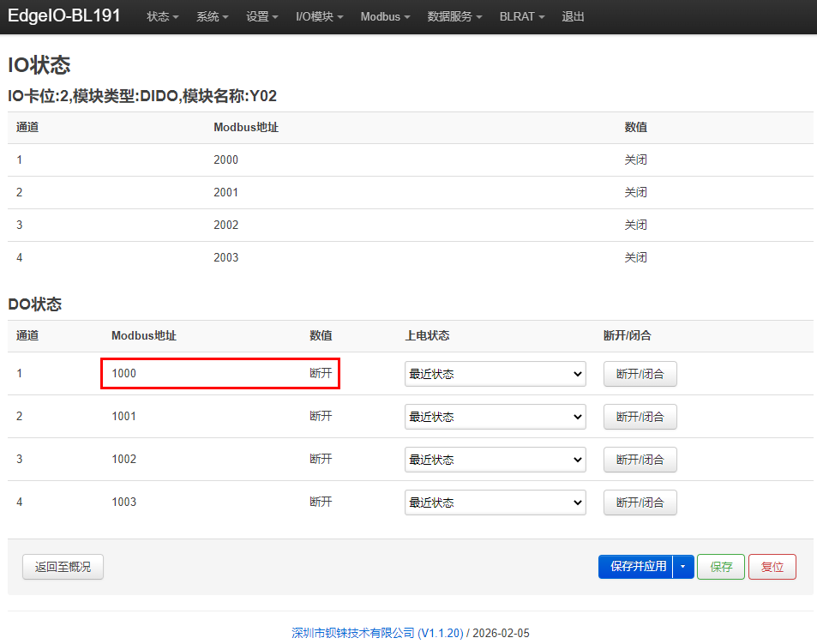Click 退出 to log out

click(573, 16)
